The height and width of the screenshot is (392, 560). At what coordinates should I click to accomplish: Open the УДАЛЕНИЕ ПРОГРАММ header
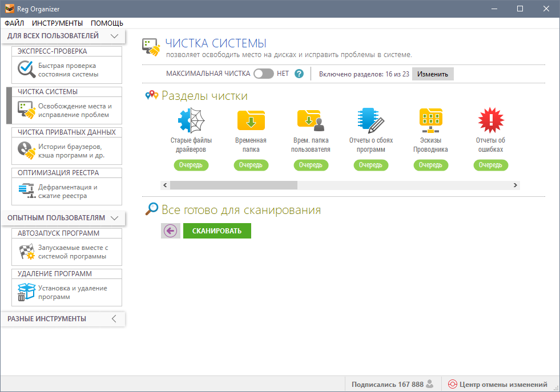point(67,274)
